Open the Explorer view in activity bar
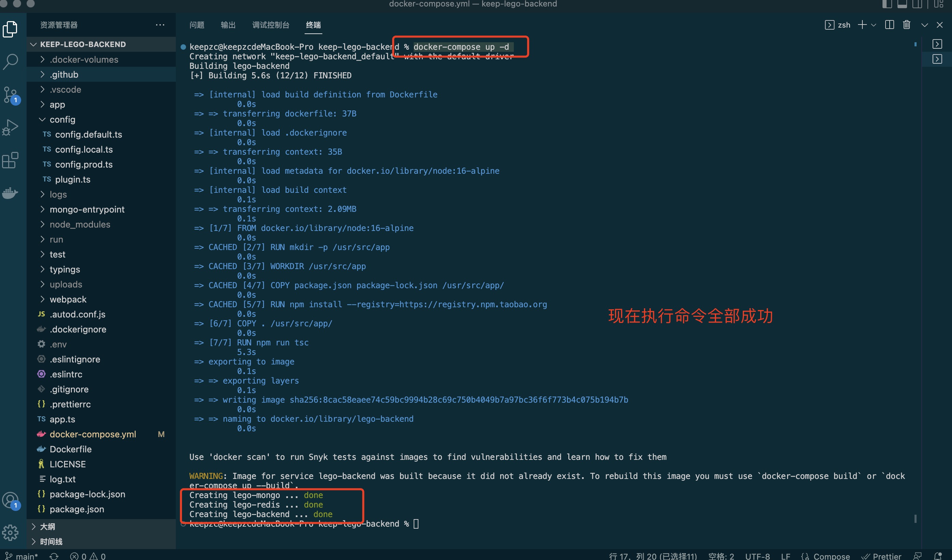Image resolution: width=952 pixels, height=560 pixels. click(10, 29)
